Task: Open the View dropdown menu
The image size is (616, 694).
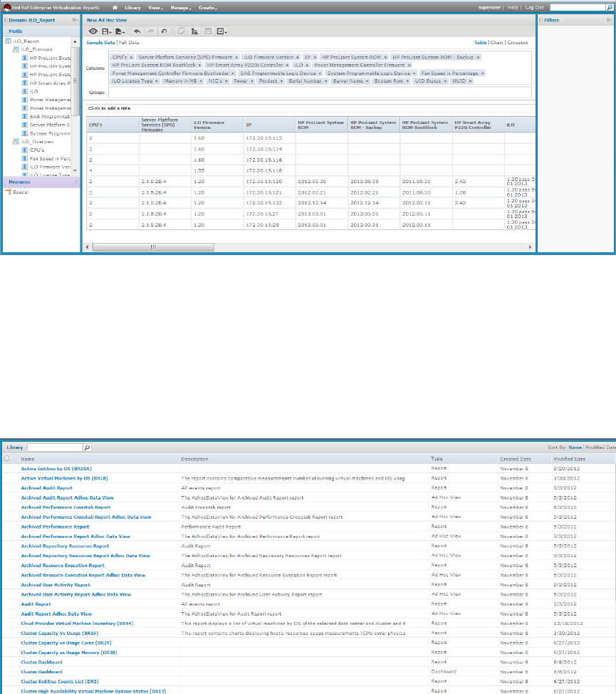Action: point(155,8)
